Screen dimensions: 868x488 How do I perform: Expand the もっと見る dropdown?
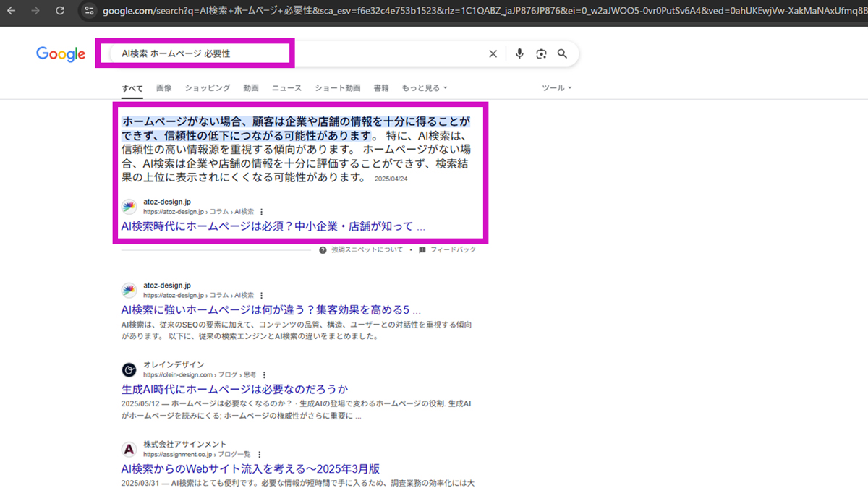click(x=425, y=88)
